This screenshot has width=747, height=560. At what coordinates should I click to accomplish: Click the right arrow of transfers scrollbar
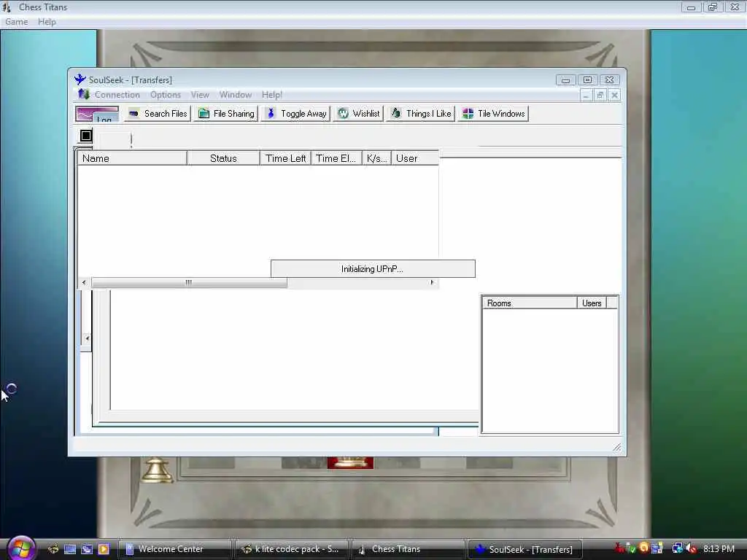point(432,282)
